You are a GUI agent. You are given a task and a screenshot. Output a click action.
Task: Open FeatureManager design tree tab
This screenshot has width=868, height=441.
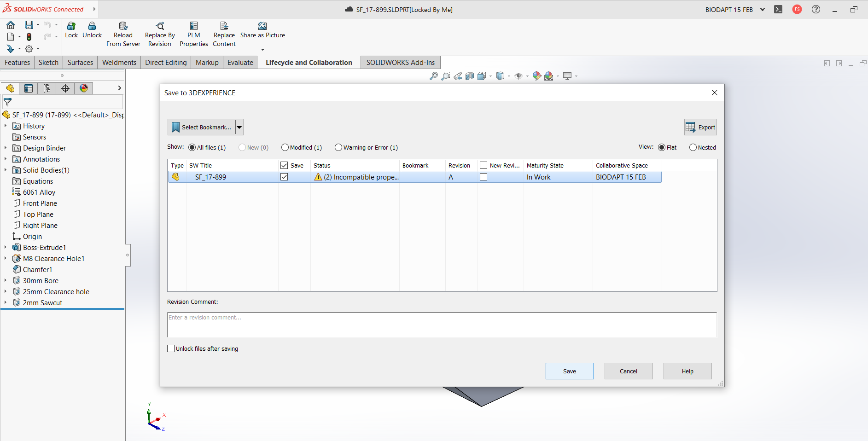10,88
